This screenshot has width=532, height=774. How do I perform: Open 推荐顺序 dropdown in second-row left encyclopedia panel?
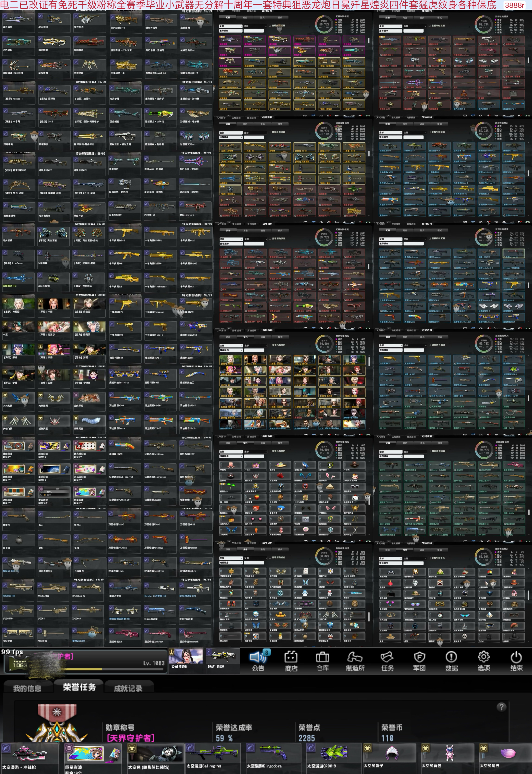pyautogui.click(x=231, y=137)
